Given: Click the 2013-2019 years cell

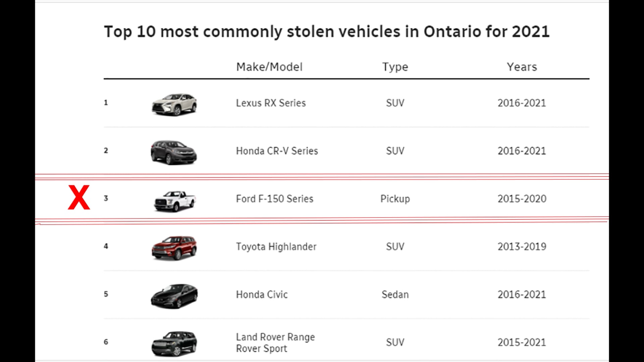Looking at the screenshot, I should (x=522, y=247).
